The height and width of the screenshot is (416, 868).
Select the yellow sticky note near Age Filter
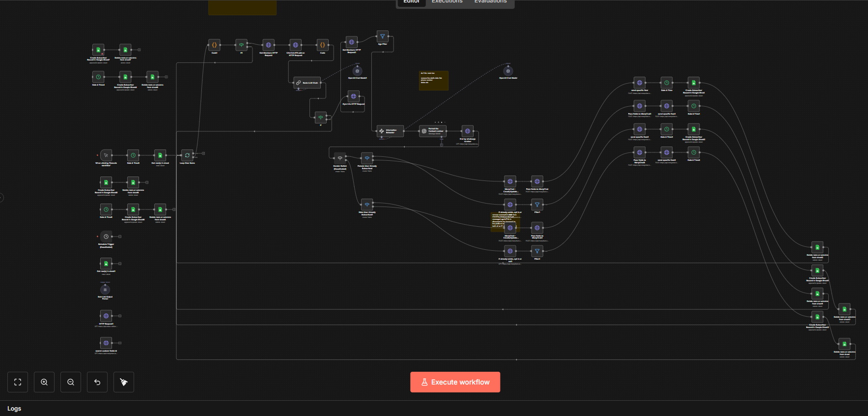[433, 81]
